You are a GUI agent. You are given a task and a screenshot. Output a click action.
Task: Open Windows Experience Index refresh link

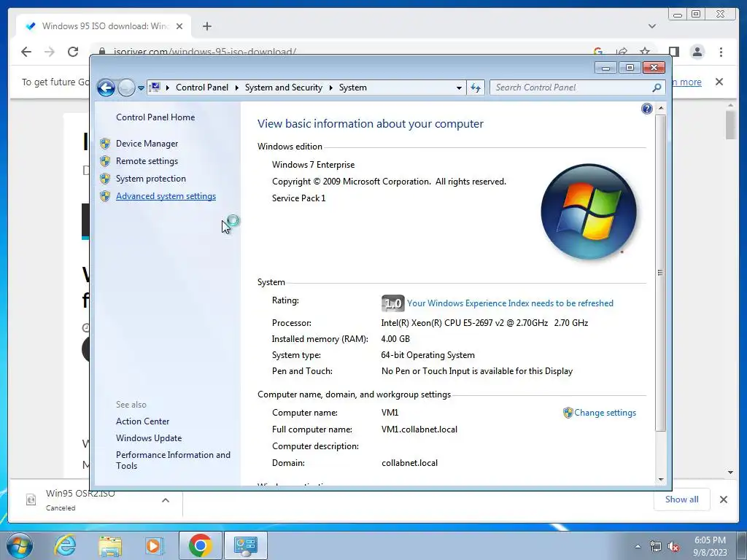click(510, 303)
